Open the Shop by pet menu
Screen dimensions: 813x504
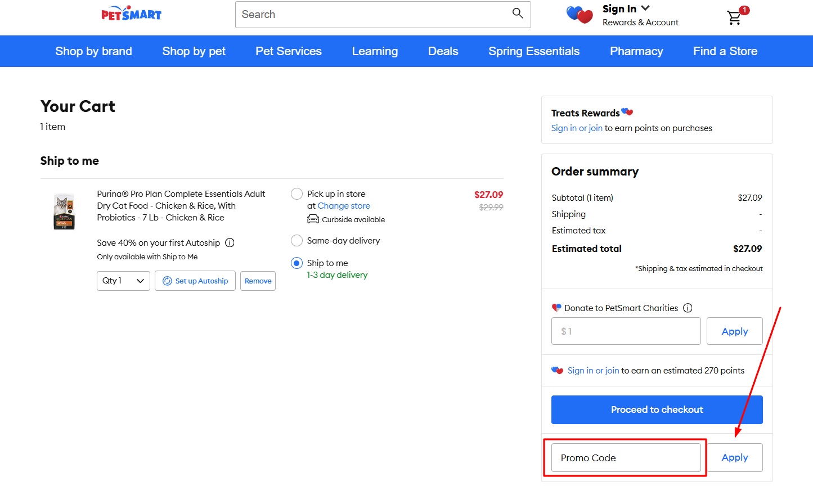click(194, 51)
